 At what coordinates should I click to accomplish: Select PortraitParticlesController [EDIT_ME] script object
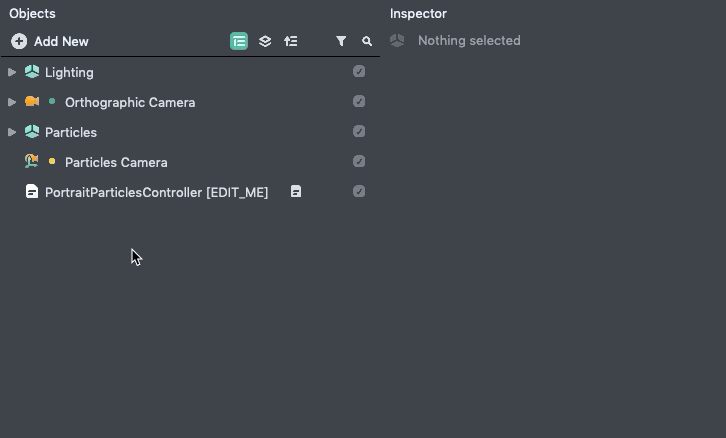(x=156, y=192)
